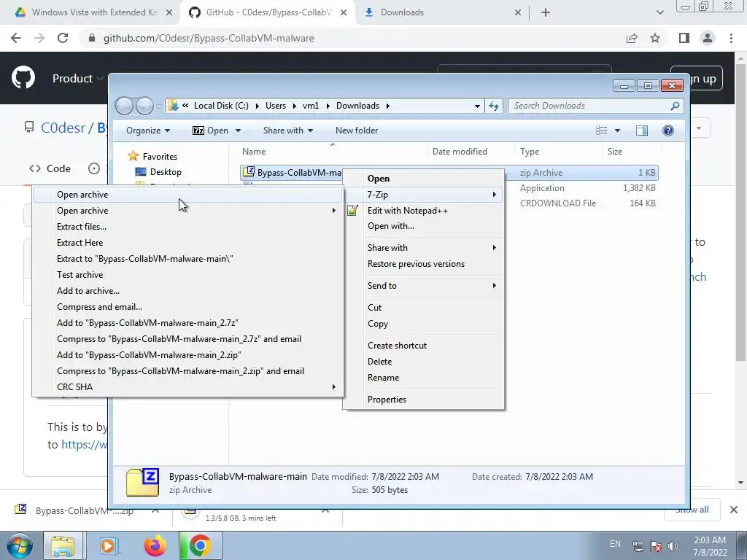Viewport: 747px width, 560px height.
Task: Choose Create shortcut in the context menu
Action: 423,346
